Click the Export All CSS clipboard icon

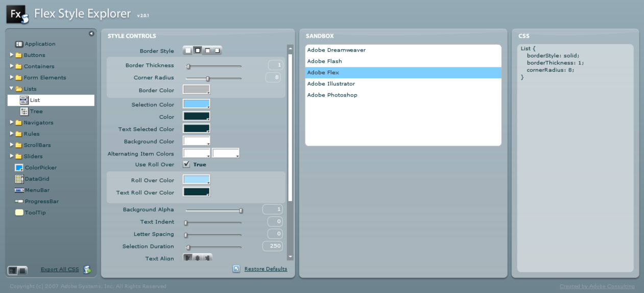pos(87,269)
